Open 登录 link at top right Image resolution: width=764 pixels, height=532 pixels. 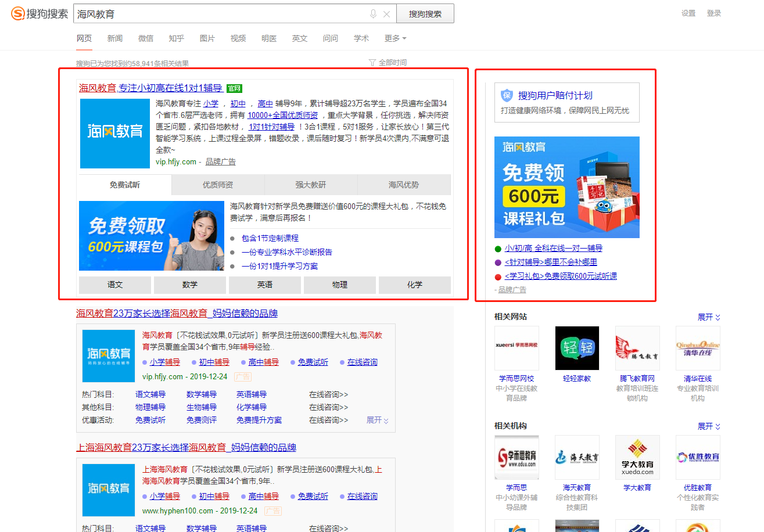[714, 13]
